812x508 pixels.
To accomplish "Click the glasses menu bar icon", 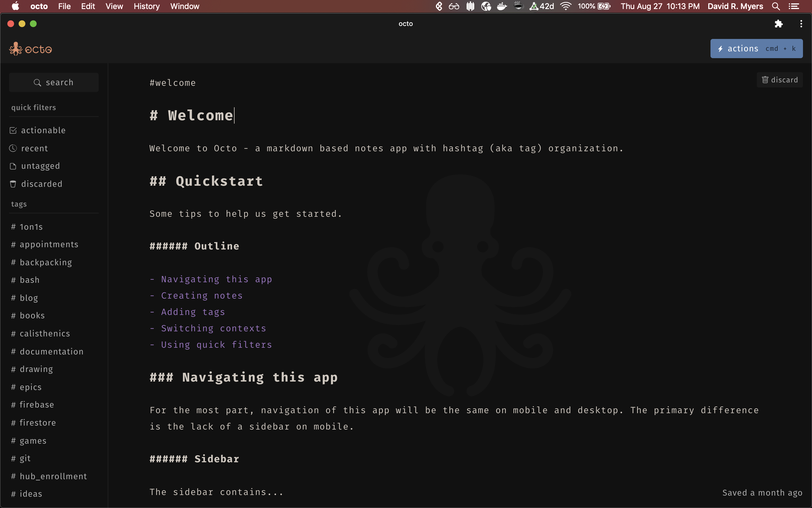I will [x=454, y=6].
